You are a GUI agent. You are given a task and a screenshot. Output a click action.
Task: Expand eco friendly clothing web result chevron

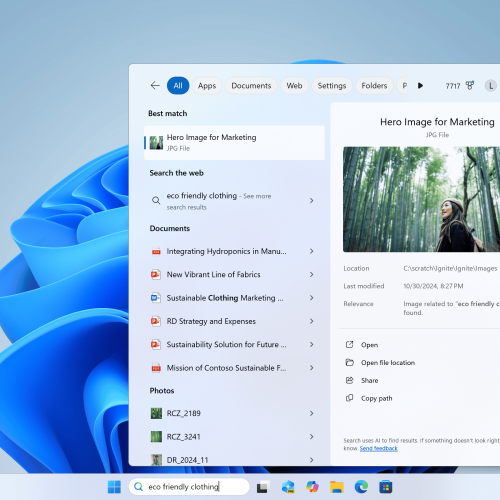[x=311, y=200]
